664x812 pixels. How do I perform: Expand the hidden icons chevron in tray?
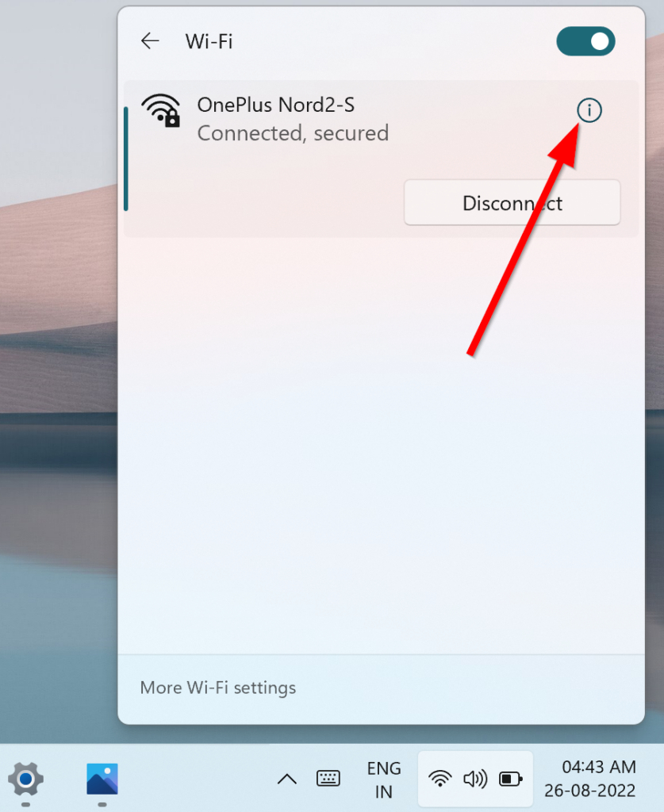pos(287,779)
